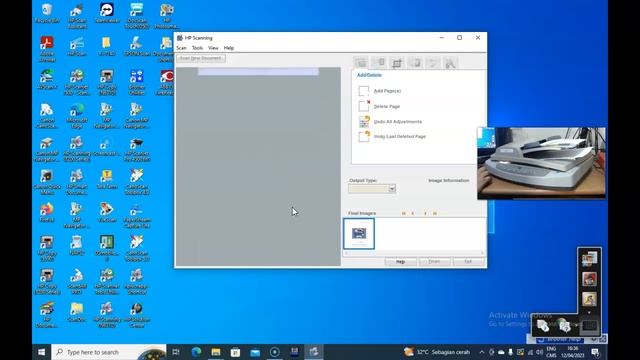The width and height of the screenshot is (640, 360).
Task: Click Undo All Adjustments
Action: 390,122
